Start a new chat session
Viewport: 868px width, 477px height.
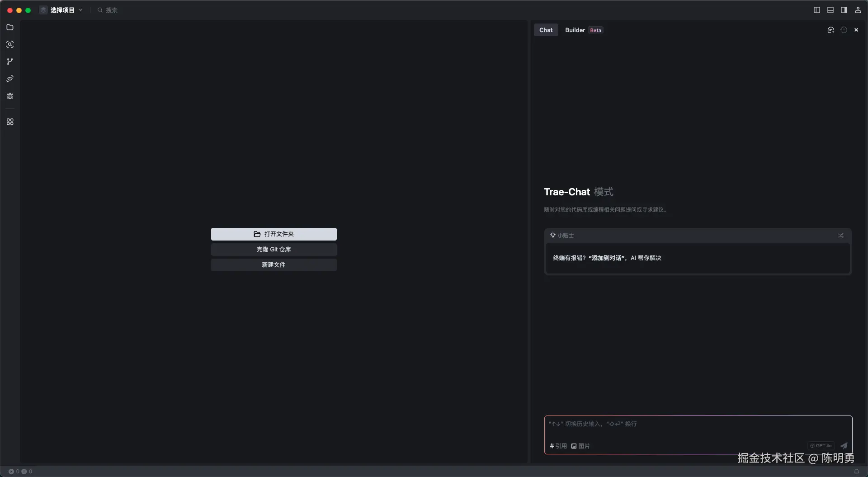click(x=830, y=30)
